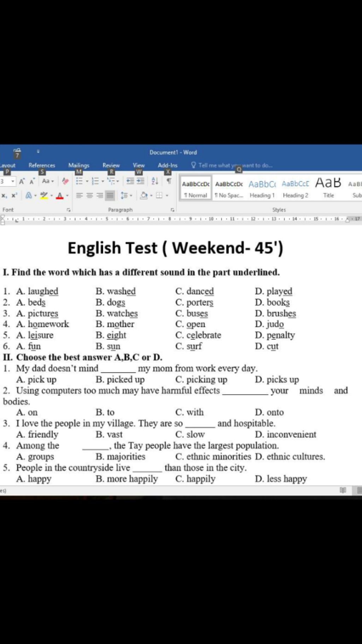This screenshot has width=362, height=644.
Task: Apply superscript formatting
Action: pos(14,195)
